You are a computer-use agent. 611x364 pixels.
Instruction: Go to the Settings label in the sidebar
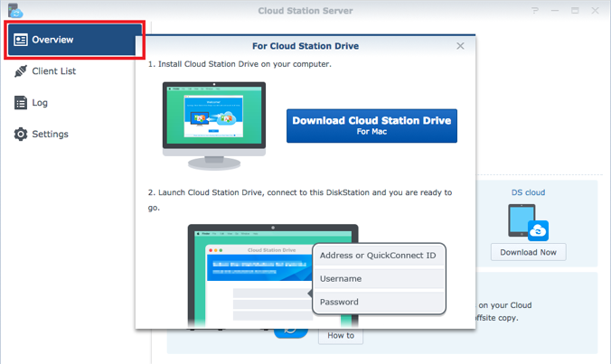(50, 135)
